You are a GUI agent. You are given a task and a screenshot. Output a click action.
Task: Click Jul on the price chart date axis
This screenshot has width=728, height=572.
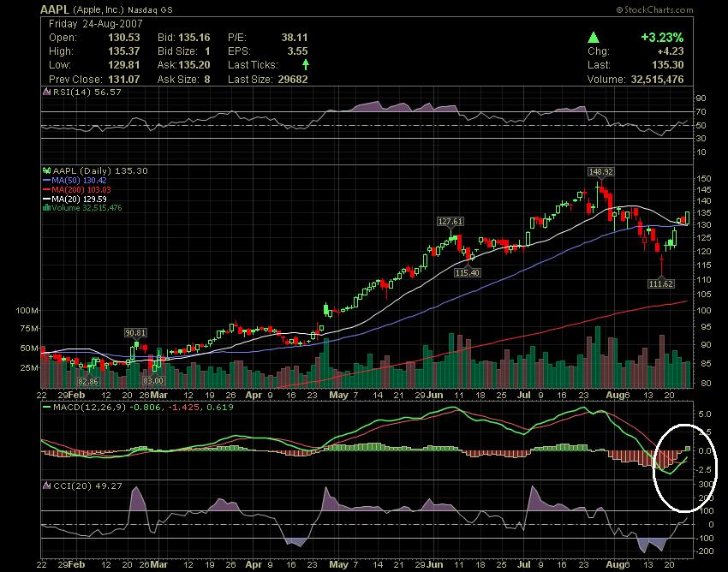523,395
